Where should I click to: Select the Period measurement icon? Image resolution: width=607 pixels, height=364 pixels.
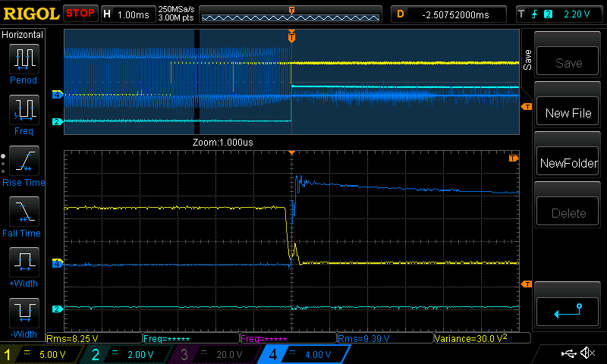click(24, 58)
